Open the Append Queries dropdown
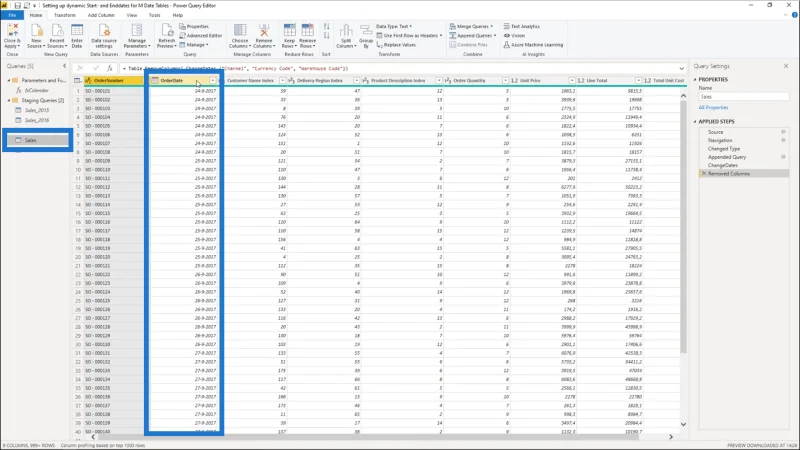The height and width of the screenshot is (450, 800). click(x=472, y=36)
